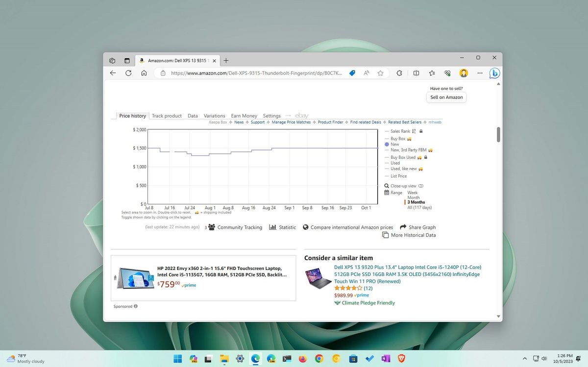The height and width of the screenshot is (367, 588).
Task: Click the Community Tracking people icon
Action: (x=211, y=227)
